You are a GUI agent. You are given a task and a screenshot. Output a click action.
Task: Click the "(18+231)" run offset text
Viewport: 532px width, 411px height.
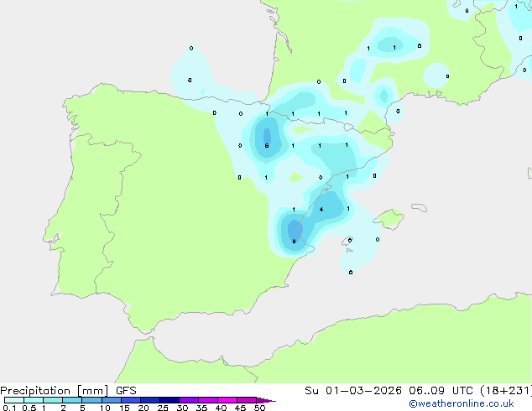point(505,391)
